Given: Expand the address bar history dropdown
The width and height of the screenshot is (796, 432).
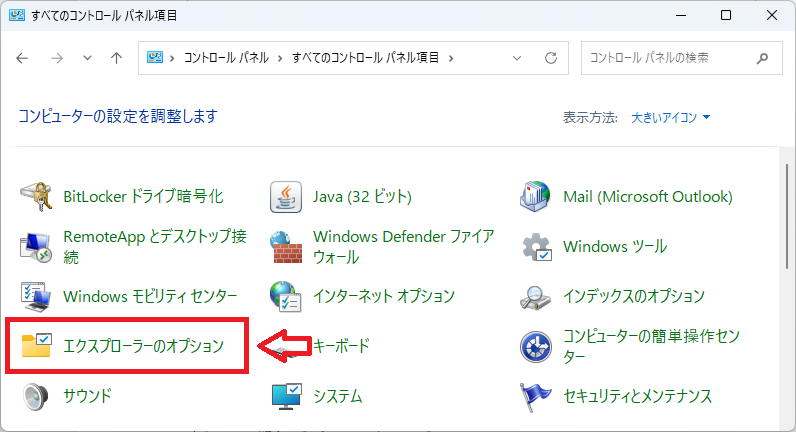Looking at the screenshot, I should (x=517, y=58).
